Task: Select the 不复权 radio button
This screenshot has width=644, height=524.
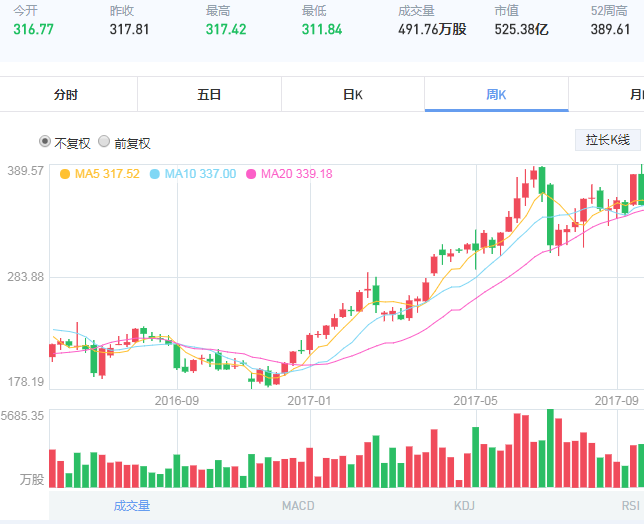Action: click(x=45, y=142)
